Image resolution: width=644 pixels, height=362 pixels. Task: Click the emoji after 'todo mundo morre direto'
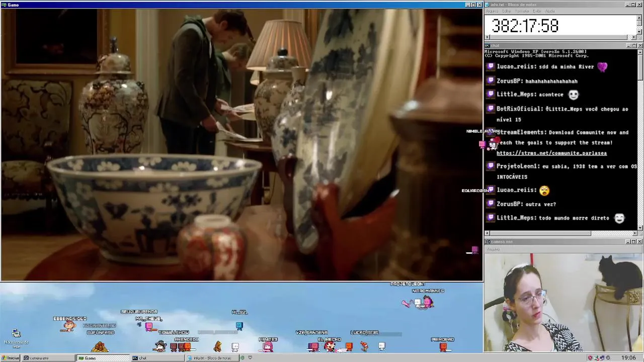(x=619, y=218)
